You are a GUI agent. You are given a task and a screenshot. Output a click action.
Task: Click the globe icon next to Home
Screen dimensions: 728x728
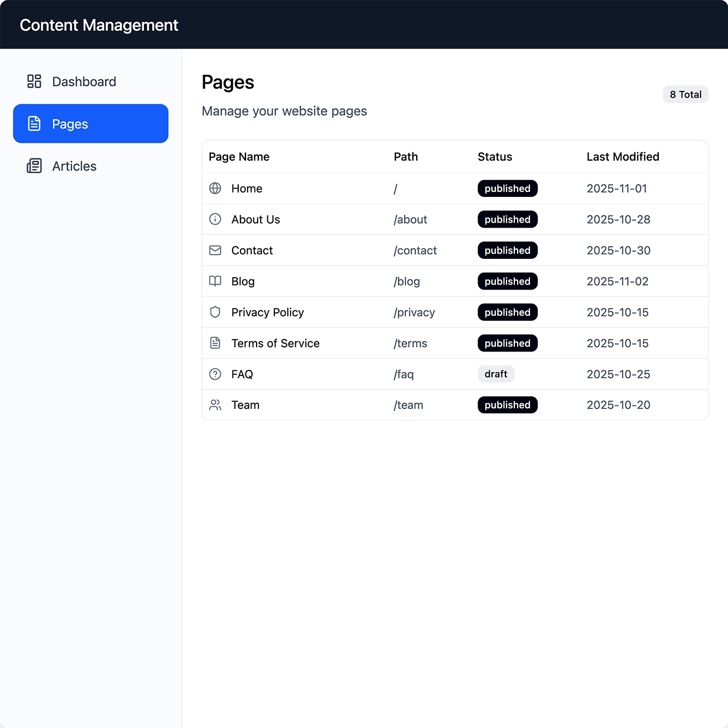(215, 189)
